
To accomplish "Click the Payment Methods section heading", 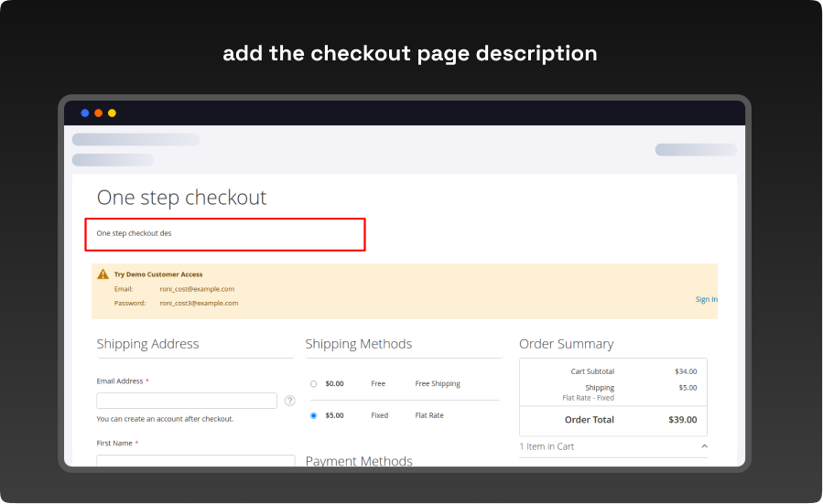I will (359, 461).
